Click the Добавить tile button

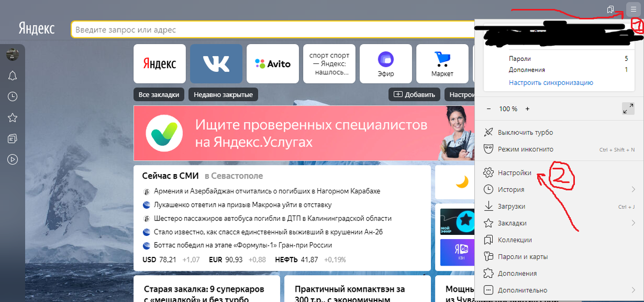click(x=414, y=95)
